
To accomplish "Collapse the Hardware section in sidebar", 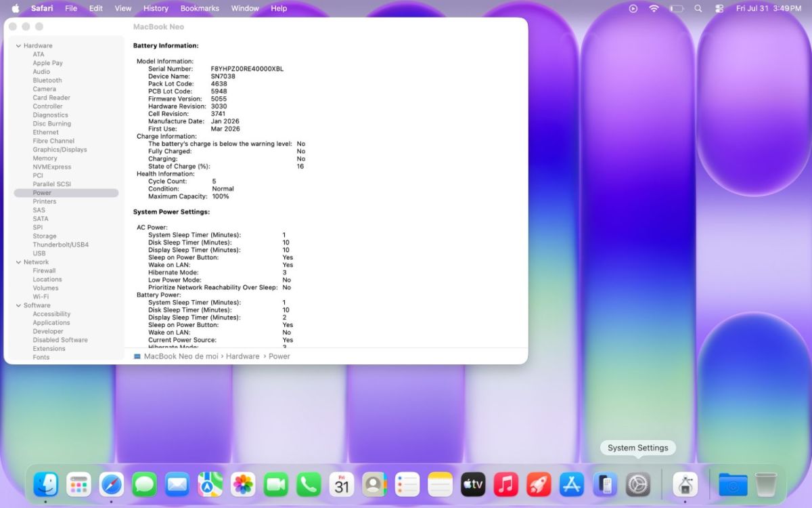I will pos(18,46).
